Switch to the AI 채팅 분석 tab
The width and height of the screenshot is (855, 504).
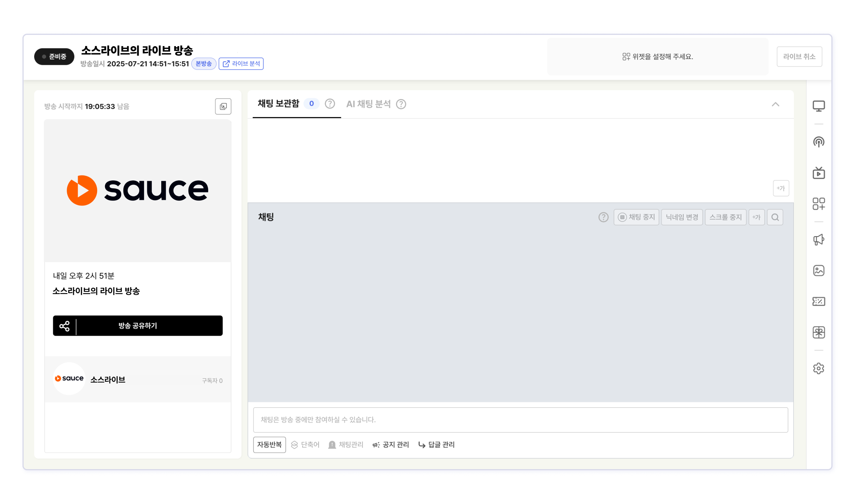(x=369, y=104)
